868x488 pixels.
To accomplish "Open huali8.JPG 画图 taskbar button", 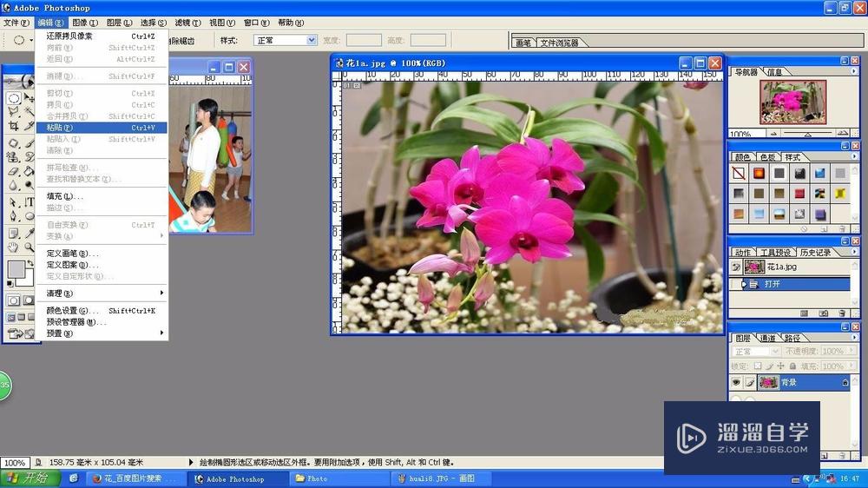I will pos(442,478).
